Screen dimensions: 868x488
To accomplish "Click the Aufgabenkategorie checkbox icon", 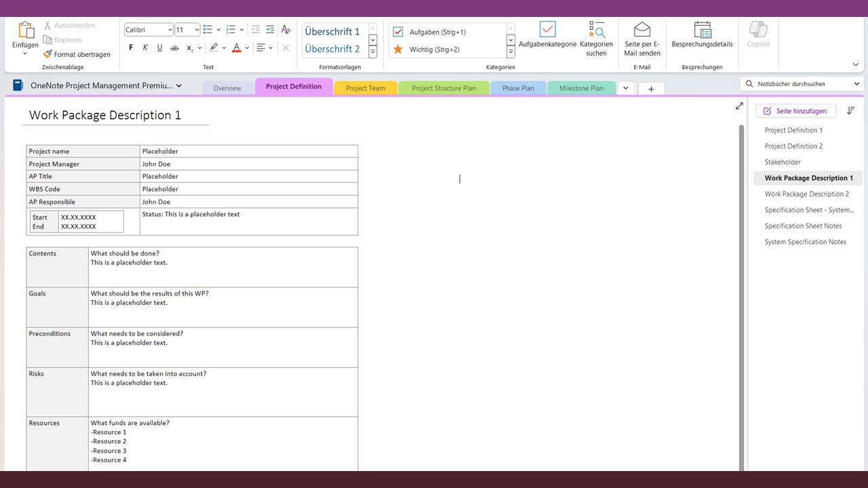I will 547,29.
